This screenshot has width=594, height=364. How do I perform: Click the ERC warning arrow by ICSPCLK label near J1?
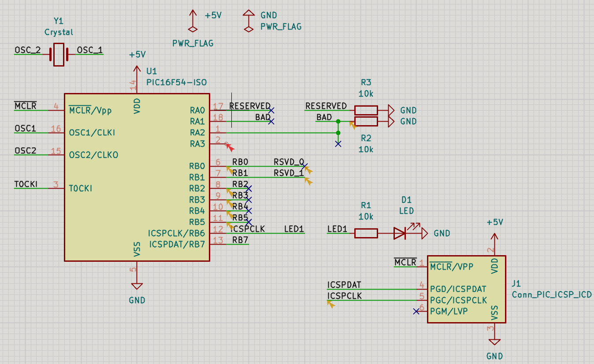coord(330,303)
